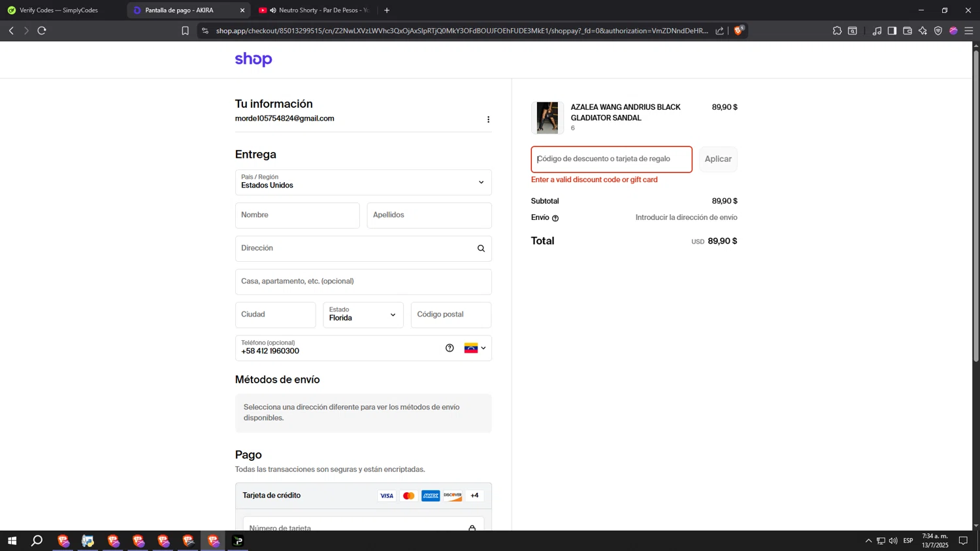
Task: Click the Aplicar discount button
Action: (x=718, y=159)
